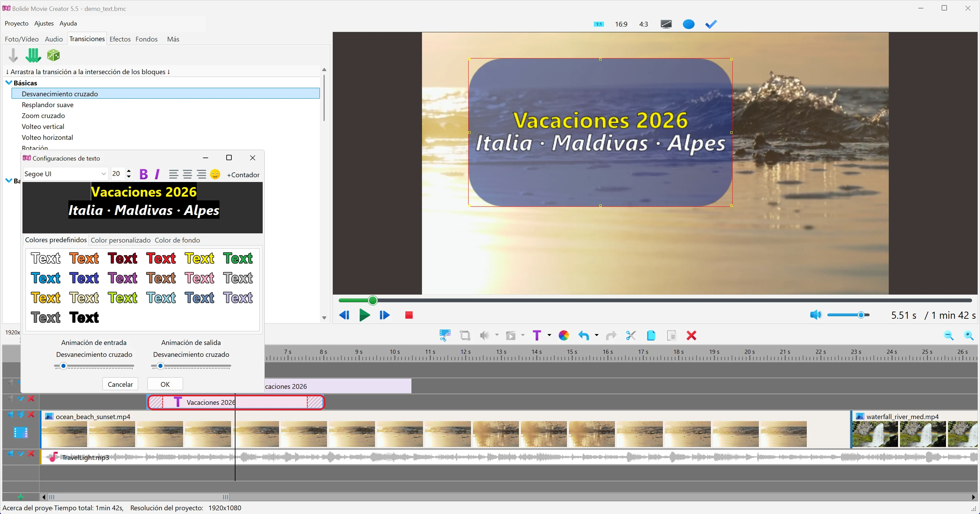Image resolution: width=980 pixels, height=514 pixels.
Task: Click the red X delete icon in toolbar
Action: [x=691, y=335]
